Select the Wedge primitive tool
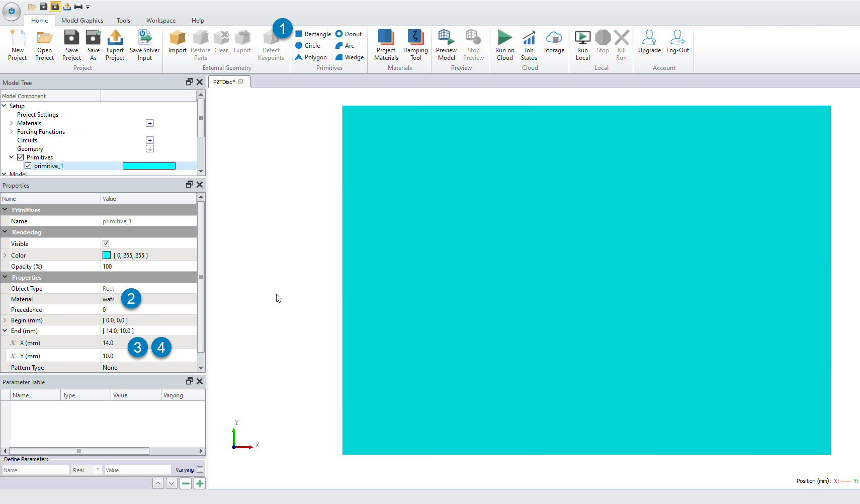Screen dimensions: 860x504 point(350,57)
